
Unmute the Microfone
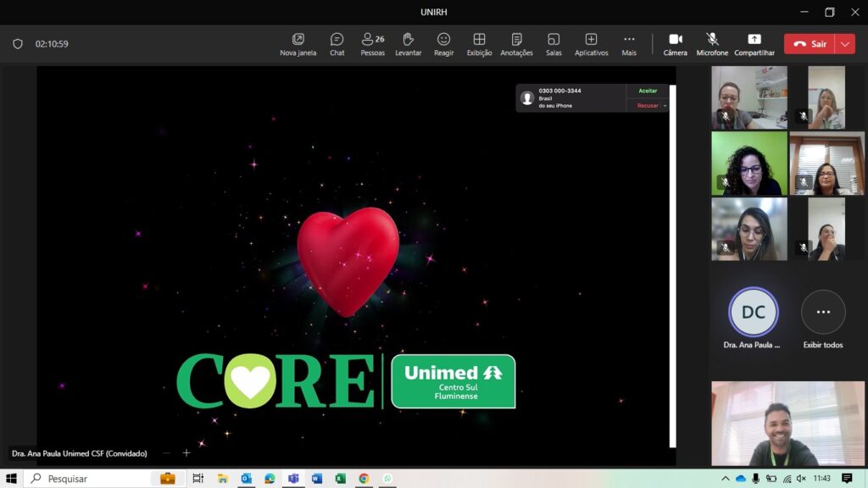[x=712, y=44]
